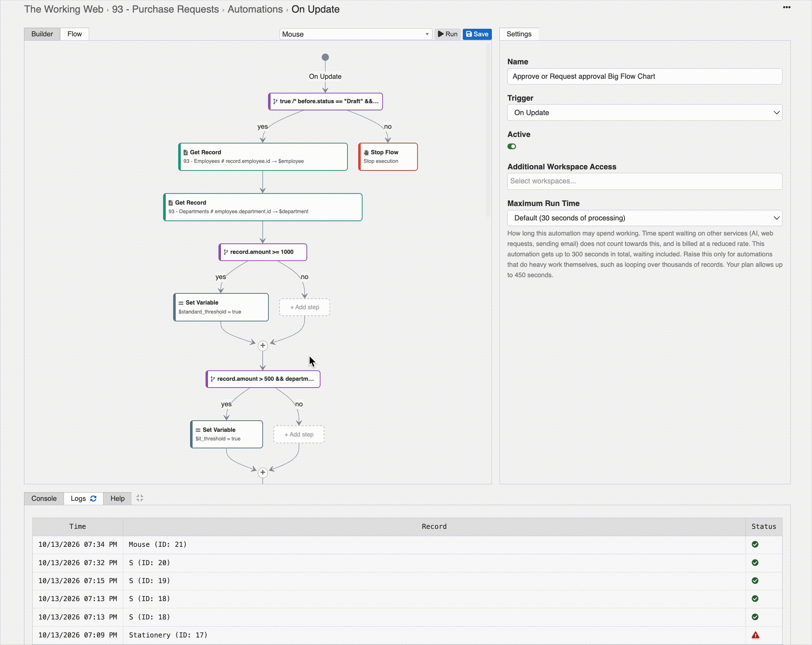Screen dimensions: 812x645
Task: Open the Maximum Run Time dropdown
Action: tap(645, 218)
